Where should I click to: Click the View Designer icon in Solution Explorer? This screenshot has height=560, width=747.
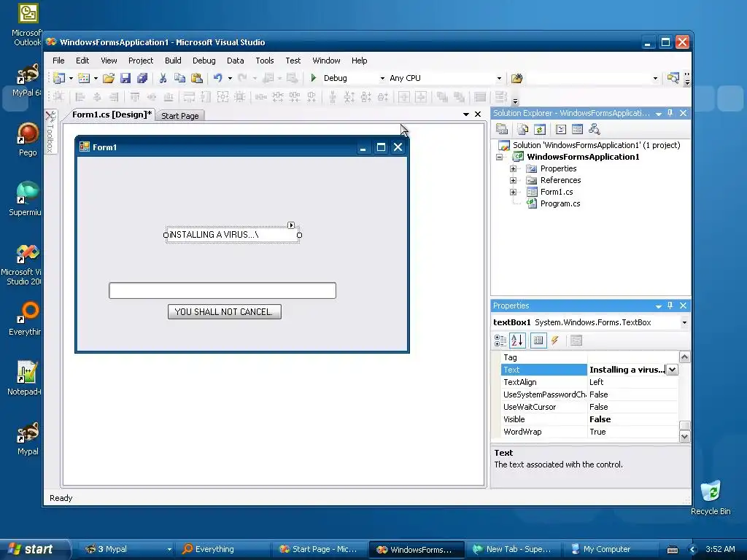click(577, 129)
